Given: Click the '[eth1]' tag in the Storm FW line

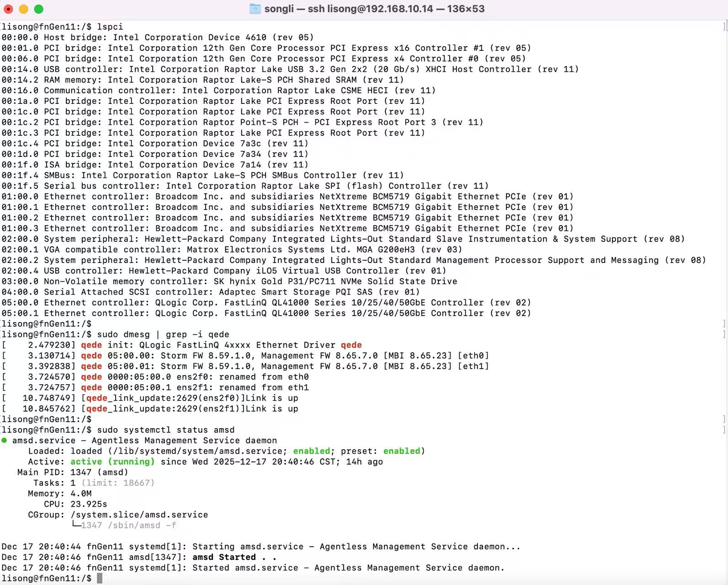Looking at the screenshot, I should pos(473,366).
